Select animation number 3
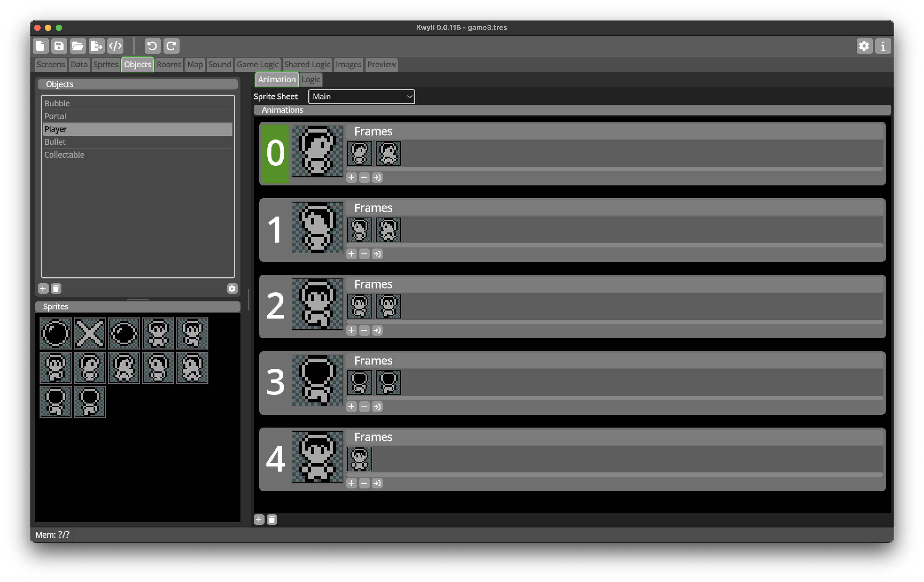Image resolution: width=924 pixels, height=582 pixels. (275, 382)
